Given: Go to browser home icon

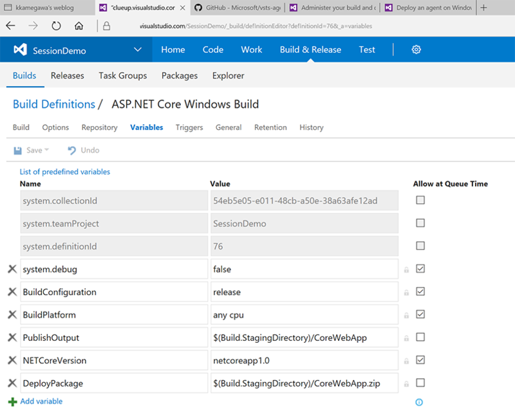Looking at the screenshot, I should (79, 26).
